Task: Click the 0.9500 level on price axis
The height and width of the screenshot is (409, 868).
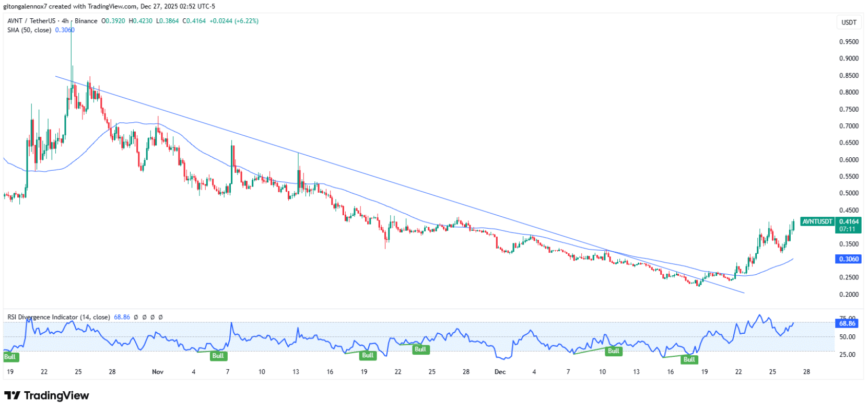Action: 849,42
